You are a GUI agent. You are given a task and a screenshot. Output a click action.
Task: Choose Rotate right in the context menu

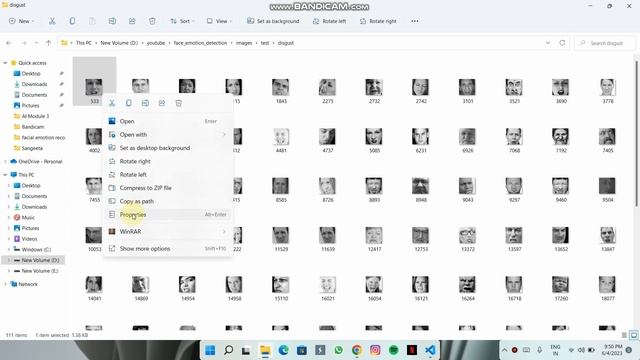tap(167, 161)
